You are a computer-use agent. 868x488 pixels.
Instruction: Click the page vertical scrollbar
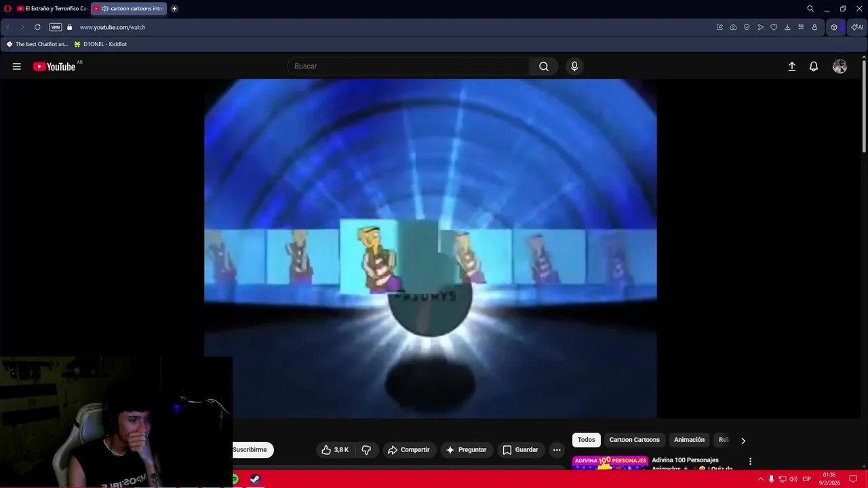[x=864, y=106]
